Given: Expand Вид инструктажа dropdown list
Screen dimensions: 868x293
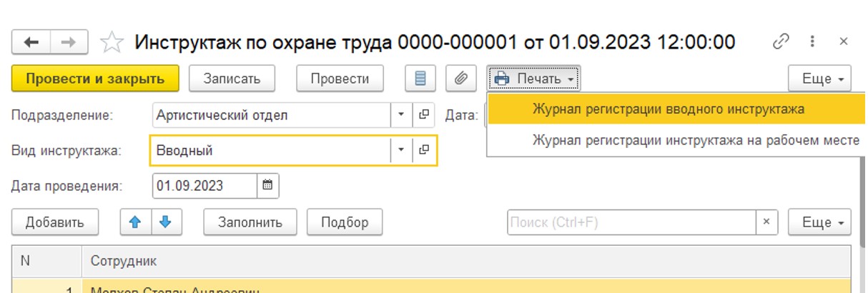Looking at the screenshot, I should (400, 150).
